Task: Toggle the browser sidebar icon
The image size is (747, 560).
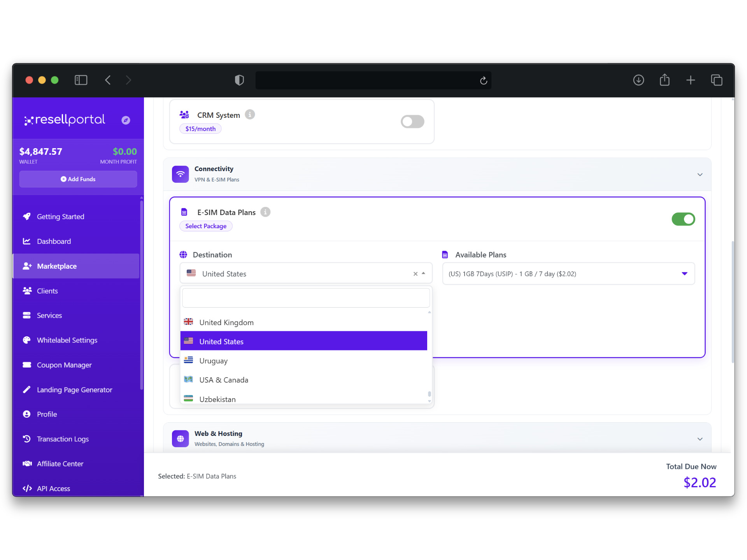Action: tap(81, 80)
